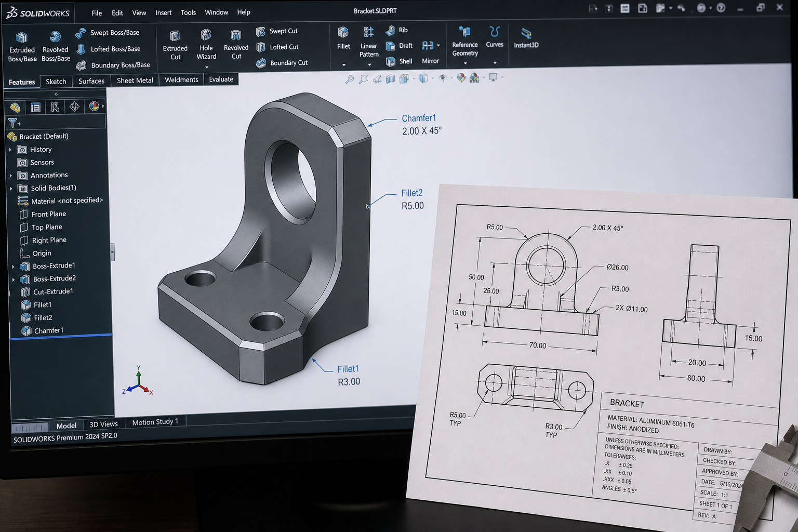Switch to the 3D Views tab
798x532 pixels.
click(103, 424)
